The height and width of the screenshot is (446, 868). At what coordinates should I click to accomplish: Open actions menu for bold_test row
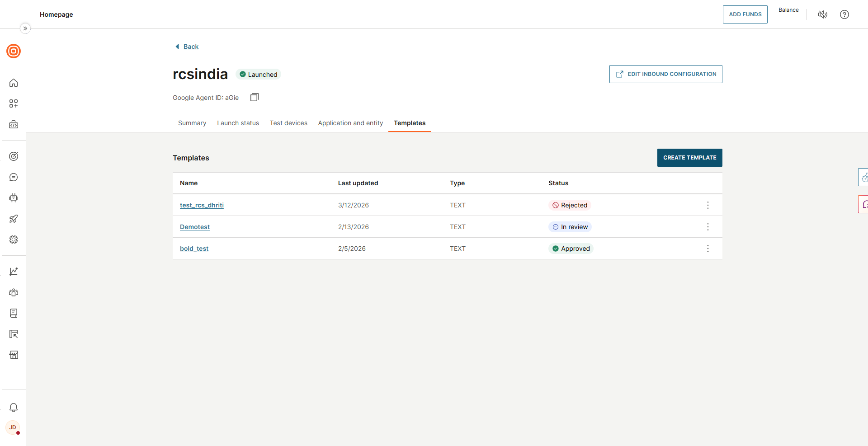coord(708,249)
